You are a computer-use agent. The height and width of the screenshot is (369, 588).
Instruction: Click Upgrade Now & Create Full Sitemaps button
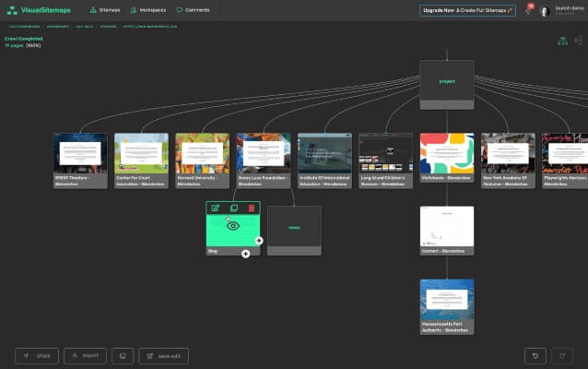pos(467,10)
